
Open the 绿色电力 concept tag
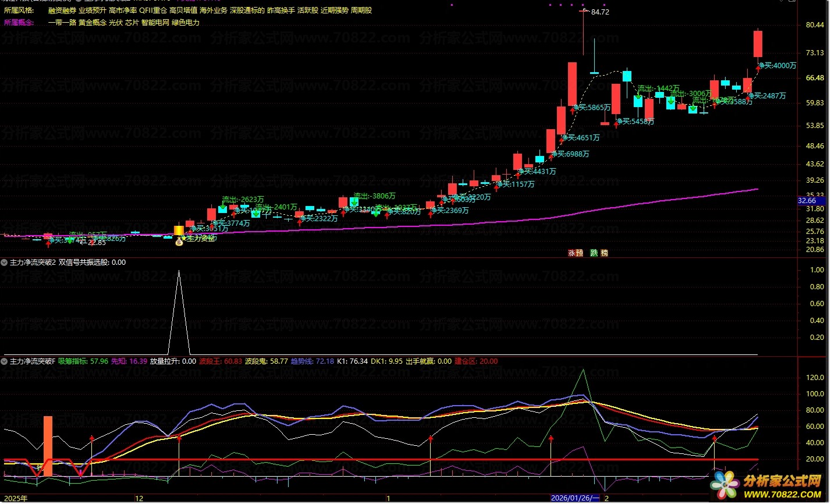pyautogui.click(x=186, y=23)
